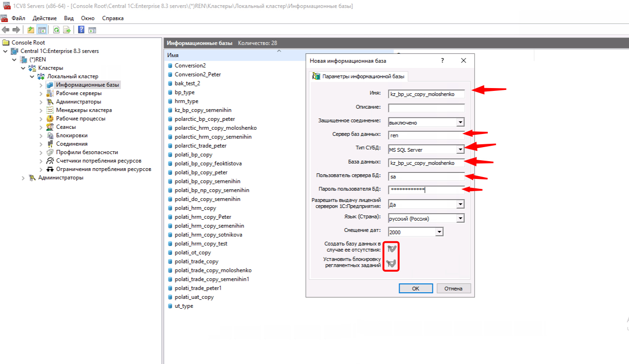Click the database icon beside ut_type
The width and height of the screenshot is (629, 364).
[170, 306]
